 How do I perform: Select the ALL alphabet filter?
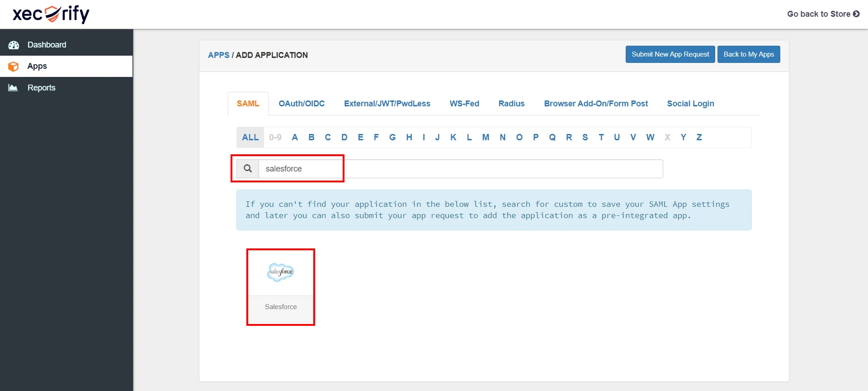(x=250, y=137)
